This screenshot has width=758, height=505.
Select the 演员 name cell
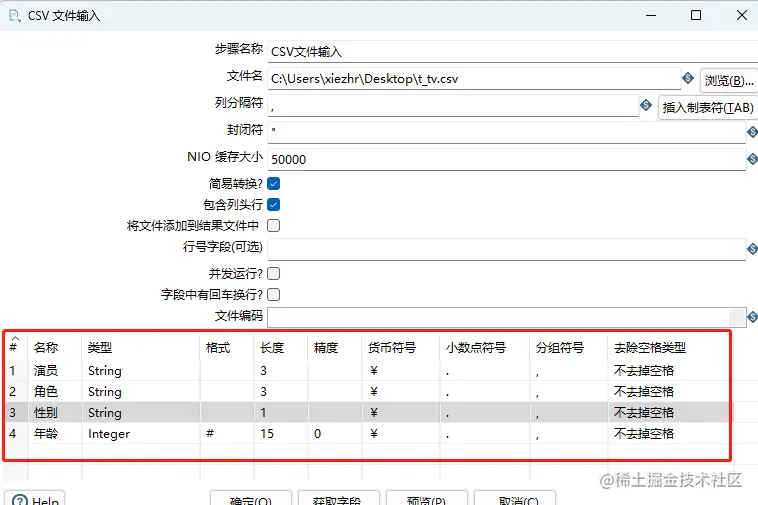pyautogui.click(x=55, y=371)
